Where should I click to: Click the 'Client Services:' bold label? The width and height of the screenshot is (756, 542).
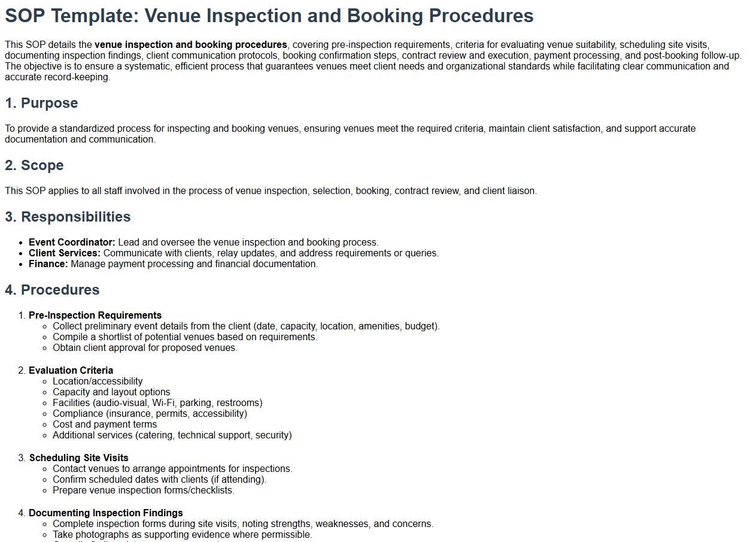click(x=65, y=253)
